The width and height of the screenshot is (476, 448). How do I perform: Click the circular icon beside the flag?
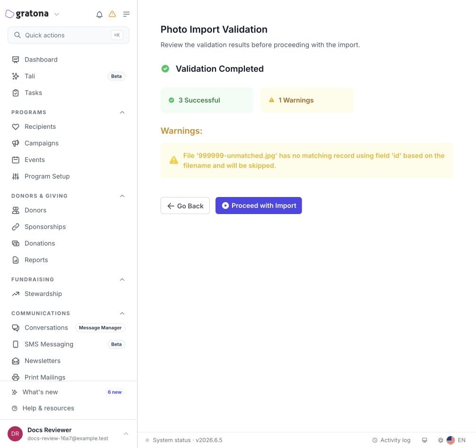(x=440, y=440)
